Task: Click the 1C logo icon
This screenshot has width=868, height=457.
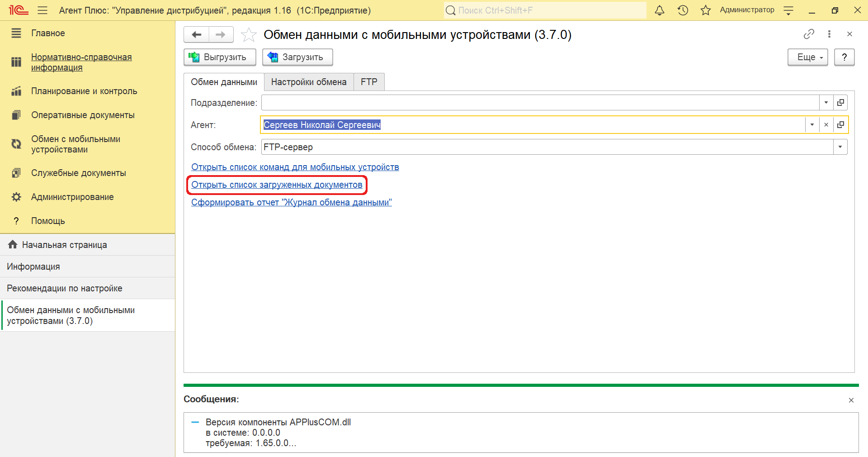Action: coord(19,10)
